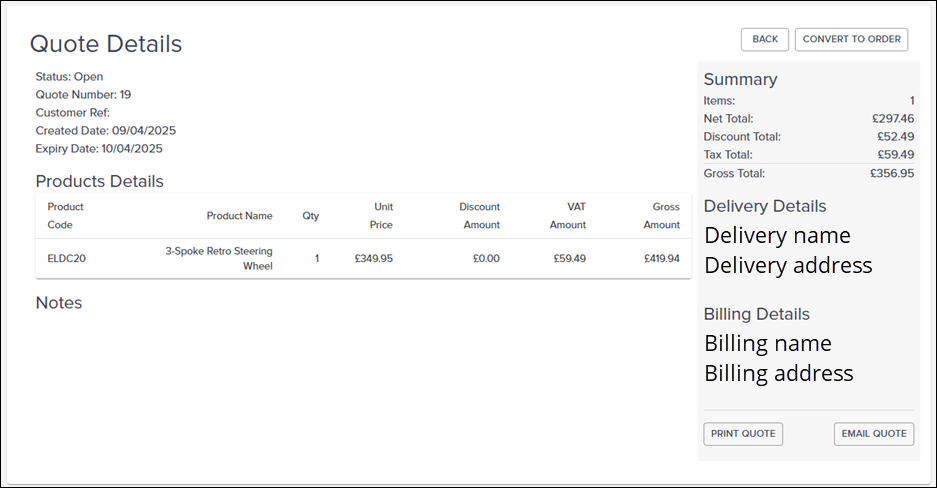Click the Customer Ref field label

click(73, 112)
